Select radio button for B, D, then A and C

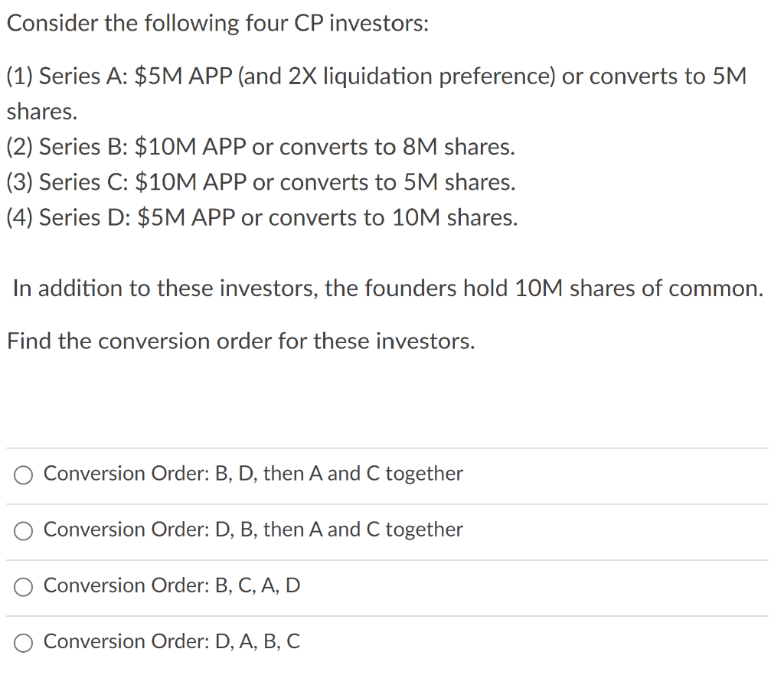pos(24,475)
